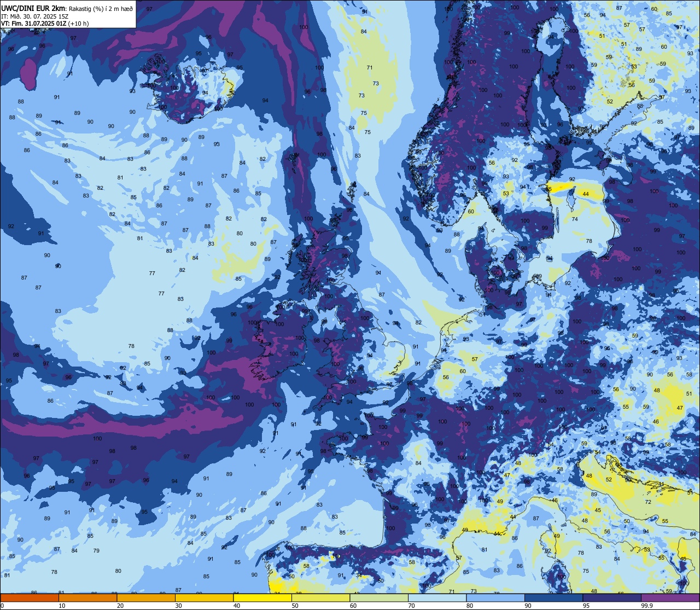The width and height of the screenshot is (700, 610).
Task: Click the pale green 60–70 legend swatch
Action: [x=379, y=597]
